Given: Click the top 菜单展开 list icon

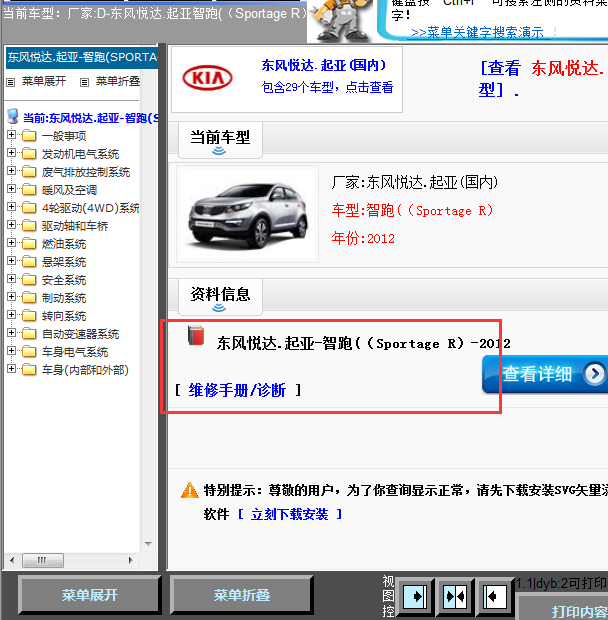Looking at the screenshot, I should coord(11,82).
